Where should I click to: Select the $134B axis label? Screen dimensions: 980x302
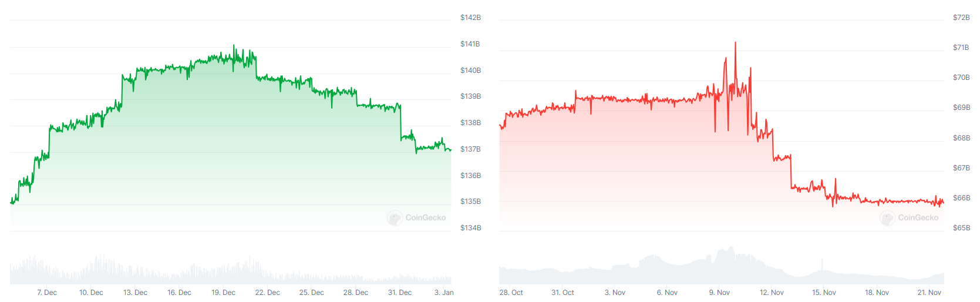[470, 228]
